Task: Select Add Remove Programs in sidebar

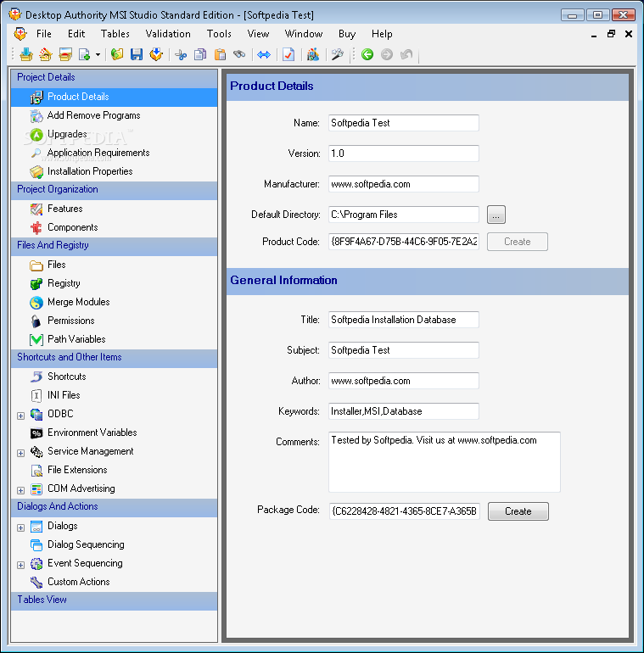Action: pos(93,115)
